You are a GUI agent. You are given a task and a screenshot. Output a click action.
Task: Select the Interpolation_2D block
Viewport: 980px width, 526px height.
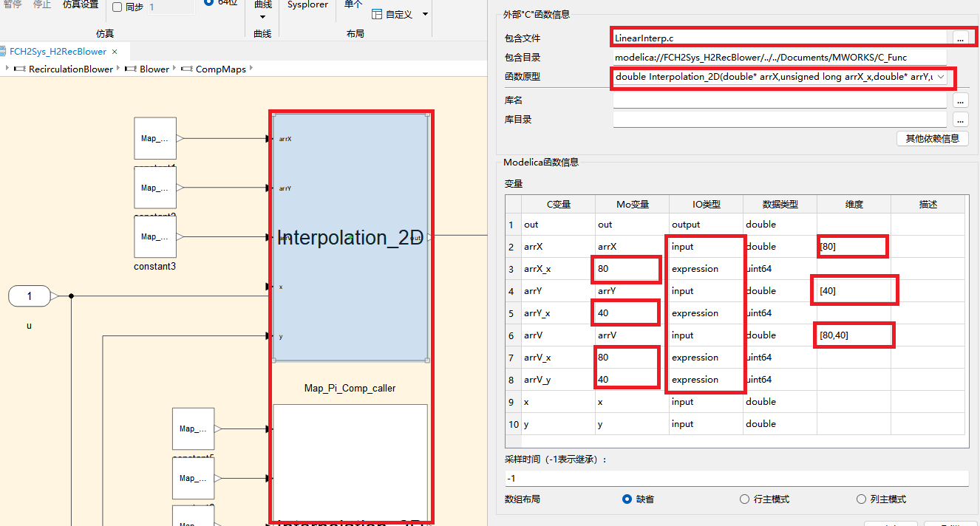click(350, 237)
